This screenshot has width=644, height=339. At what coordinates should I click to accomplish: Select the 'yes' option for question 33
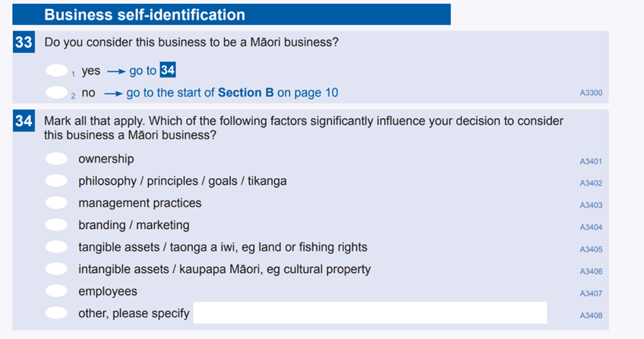tap(57, 71)
